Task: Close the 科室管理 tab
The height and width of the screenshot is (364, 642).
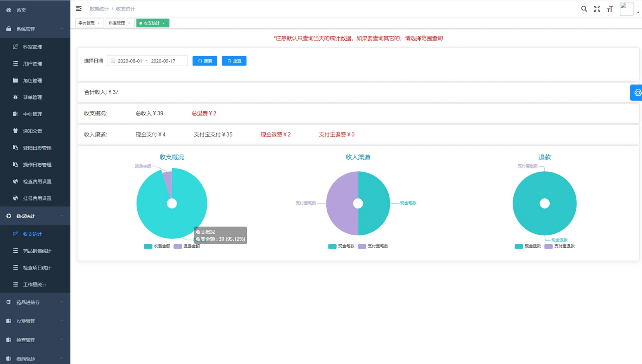Action: (x=129, y=24)
